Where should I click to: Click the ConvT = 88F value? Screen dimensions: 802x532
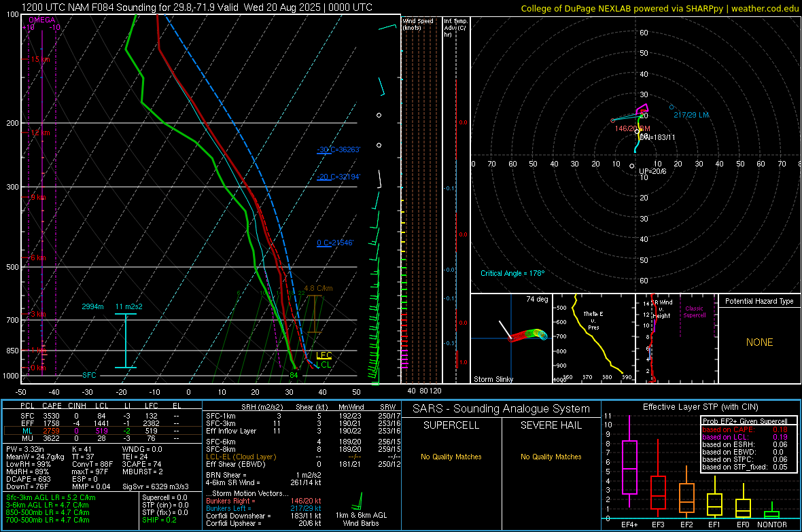point(92,464)
